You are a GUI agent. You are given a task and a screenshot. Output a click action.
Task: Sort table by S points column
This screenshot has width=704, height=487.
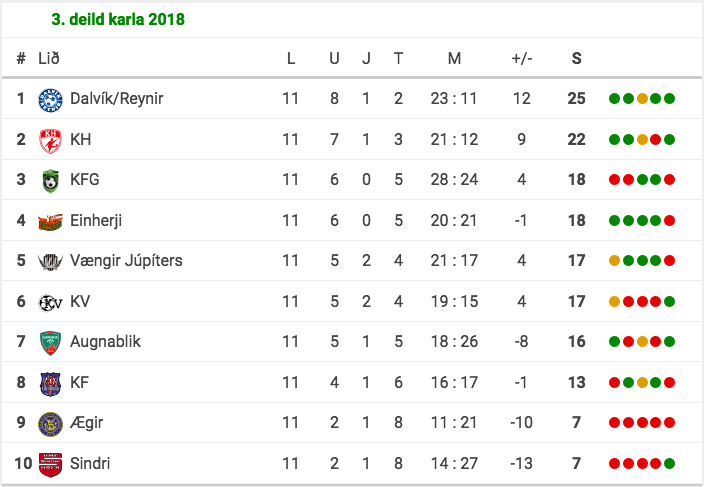pyautogui.click(x=576, y=58)
